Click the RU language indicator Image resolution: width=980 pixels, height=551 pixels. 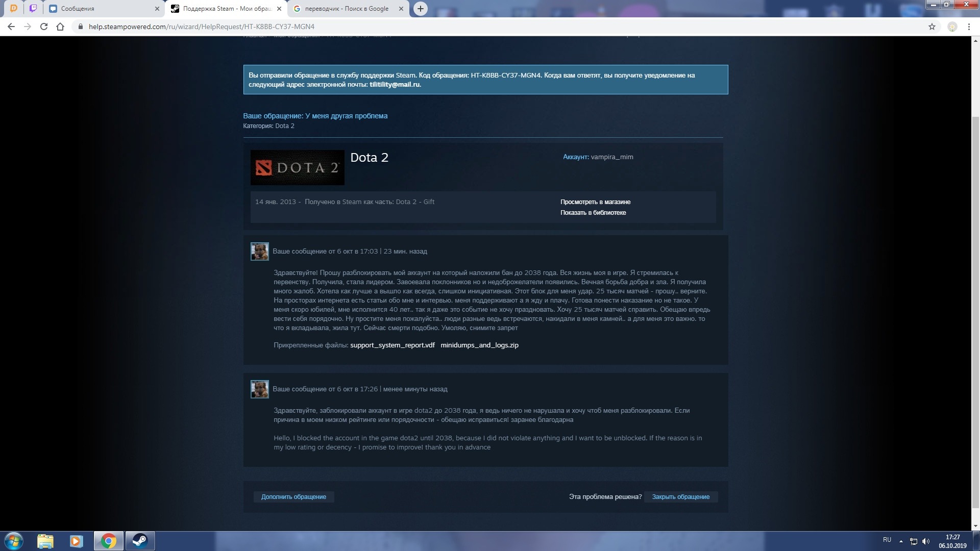pos(887,540)
